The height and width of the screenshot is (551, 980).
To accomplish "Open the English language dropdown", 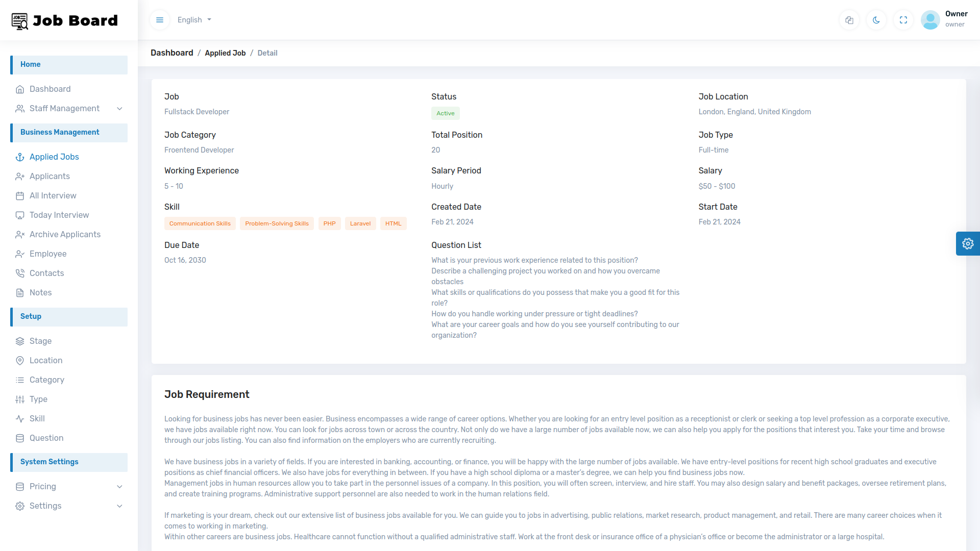I will pos(193,20).
